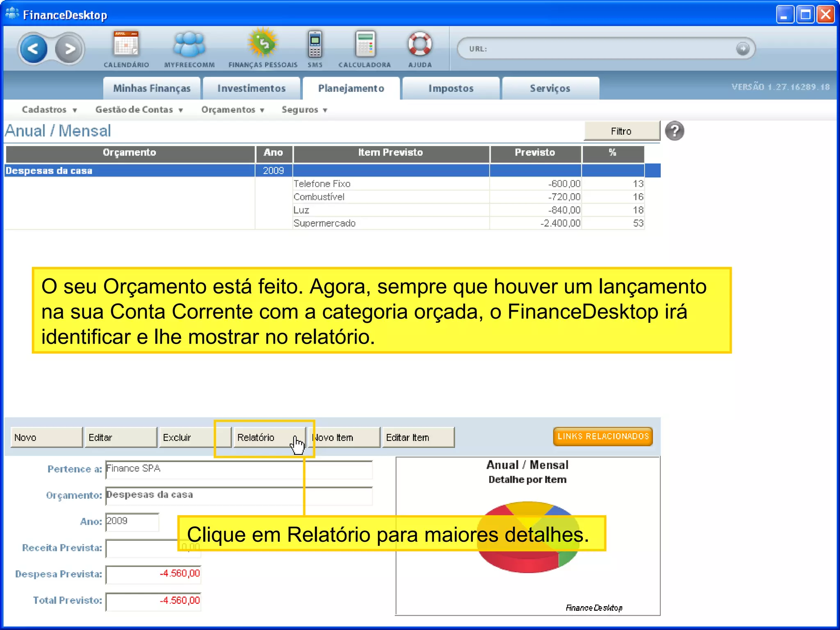Minimize the FinanceDesktop window
This screenshot has width=840, height=630.
(785, 15)
